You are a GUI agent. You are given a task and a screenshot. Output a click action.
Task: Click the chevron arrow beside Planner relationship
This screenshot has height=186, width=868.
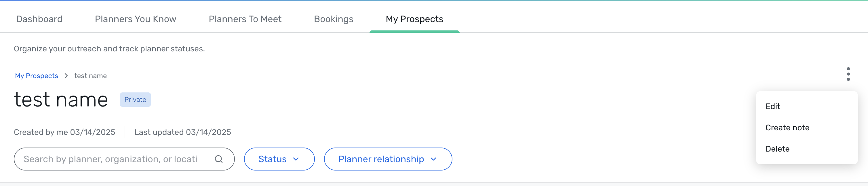pos(433,159)
